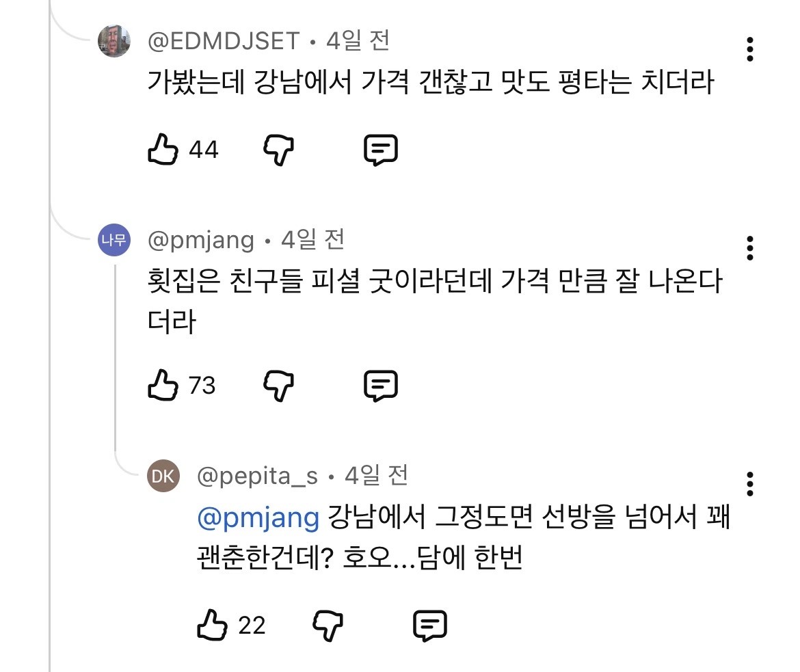Open more options for @EDMDJSET comment

click(749, 49)
